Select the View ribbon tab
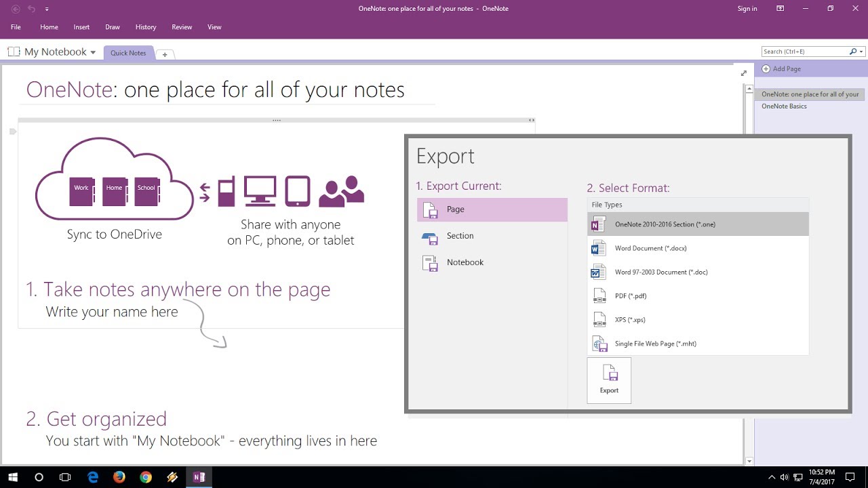This screenshot has width=868, height=488. (x=214, y=27)
